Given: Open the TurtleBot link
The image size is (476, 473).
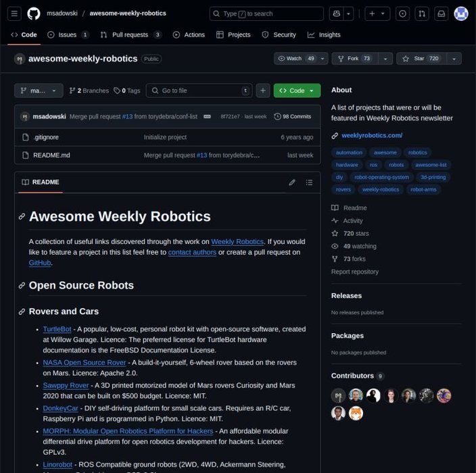Looking at the screenshot, I should 57,329.
